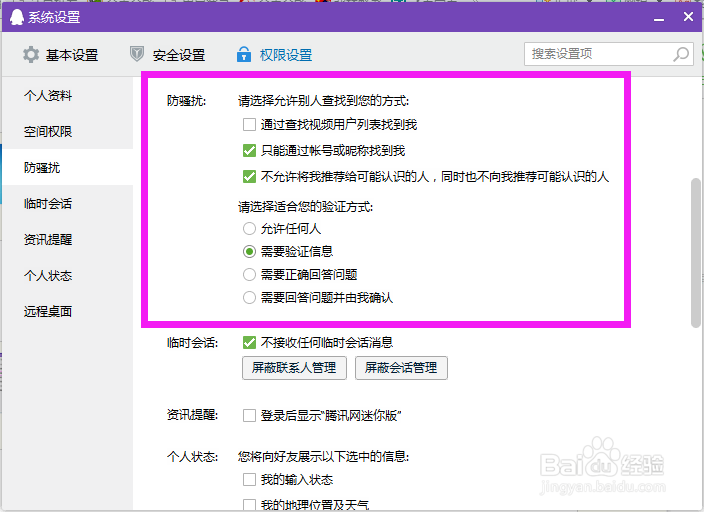
Task: Click the shield icon for 安全设置
Action: [136, 54]
